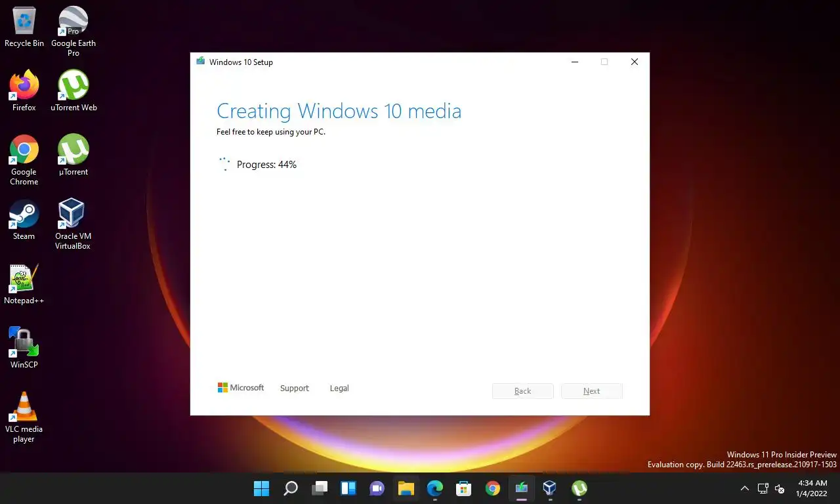Screen dimensions: 840x504
Task: Select the Google Chrome desktop shortcut
Action: pyautogui.click(x=24, y=160)
